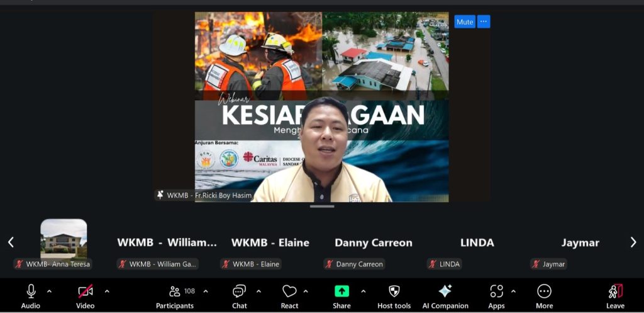644x313 pixels.
Task: Open the Apps icon
Action: click(x=496, y=292)
